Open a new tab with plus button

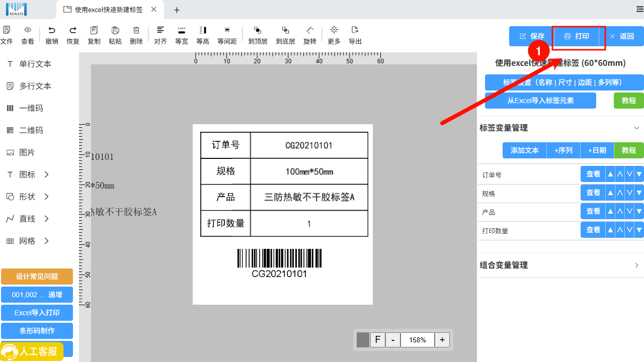point(177,10)
